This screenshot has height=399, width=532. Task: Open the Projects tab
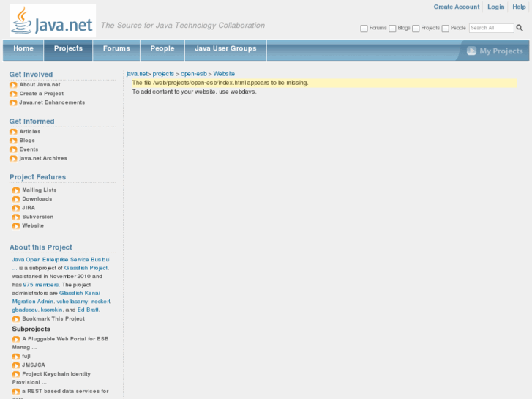point(68,51)
